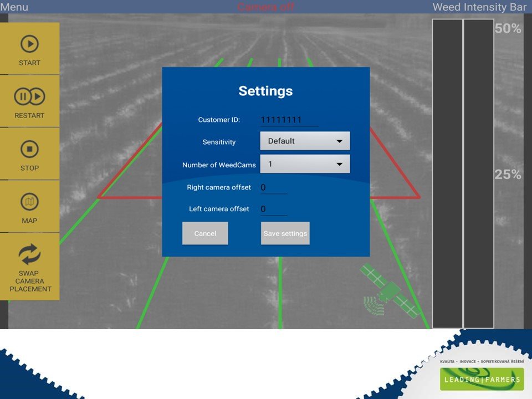
Task: Focus the Right camera offset field
Action: 274,188
